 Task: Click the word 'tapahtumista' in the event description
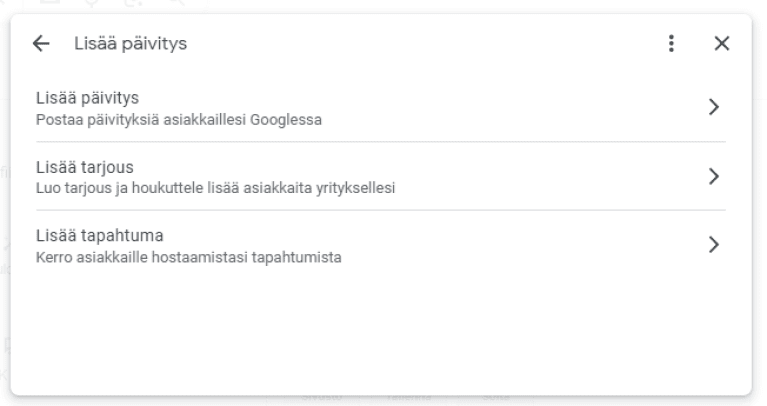pyautogui.click(x=306, y=257)
